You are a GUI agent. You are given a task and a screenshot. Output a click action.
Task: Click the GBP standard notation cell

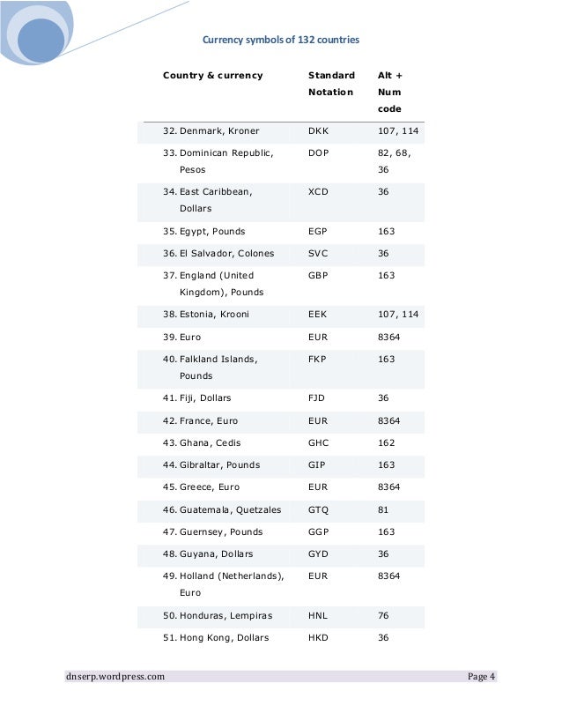coord(318,275)
